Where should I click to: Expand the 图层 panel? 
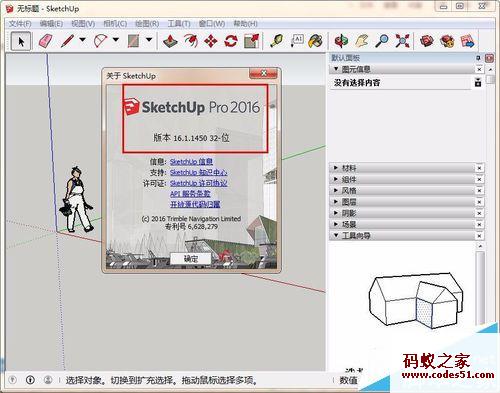(336, 202)
